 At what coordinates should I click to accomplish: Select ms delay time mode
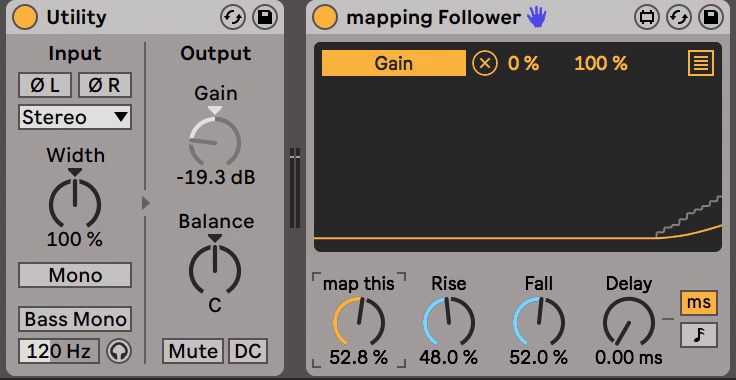698,303
